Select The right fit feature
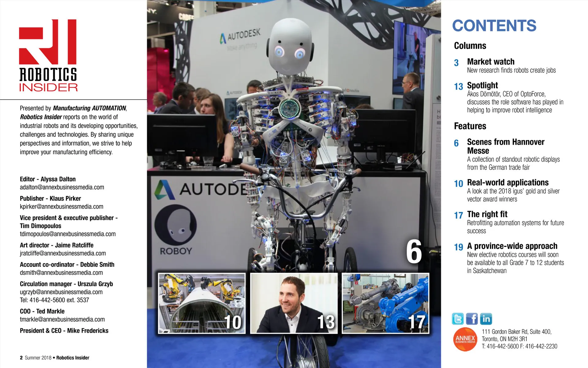Image resolution: width=588 pixels, height=368 pixels. pos(487,214)
